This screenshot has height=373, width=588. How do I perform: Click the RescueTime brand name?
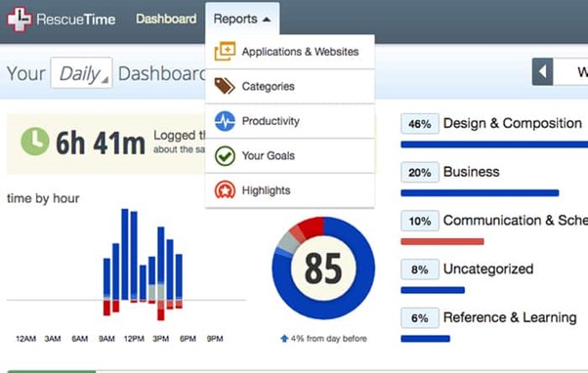pyautogui.click(x=76, y=20)
